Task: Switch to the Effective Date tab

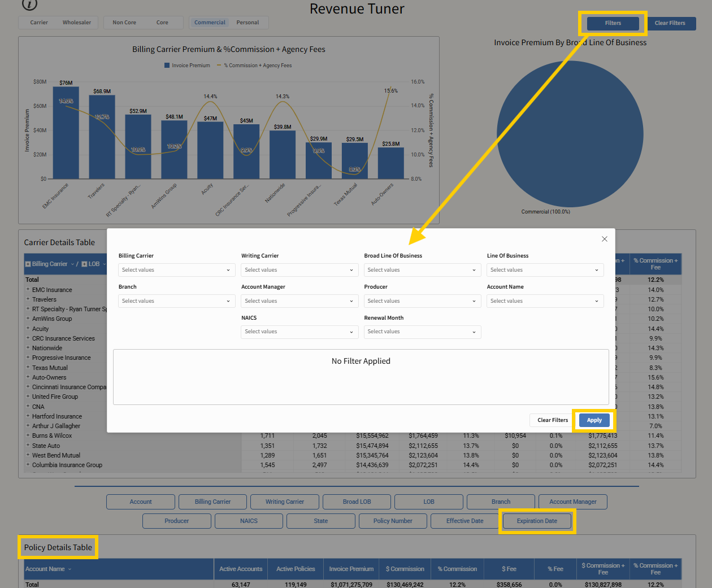Action: 465,521
